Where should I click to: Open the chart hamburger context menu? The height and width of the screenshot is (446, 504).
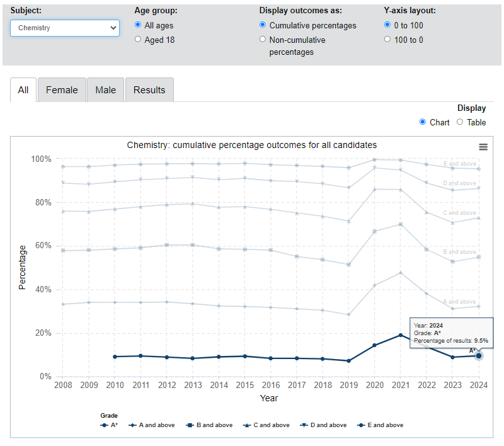click(483, 147)
